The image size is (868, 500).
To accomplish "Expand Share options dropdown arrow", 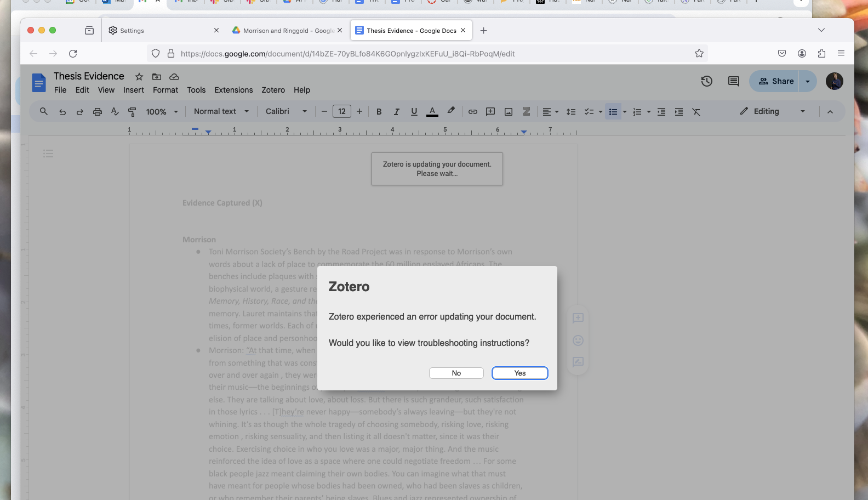I will [x=808, y=81].
